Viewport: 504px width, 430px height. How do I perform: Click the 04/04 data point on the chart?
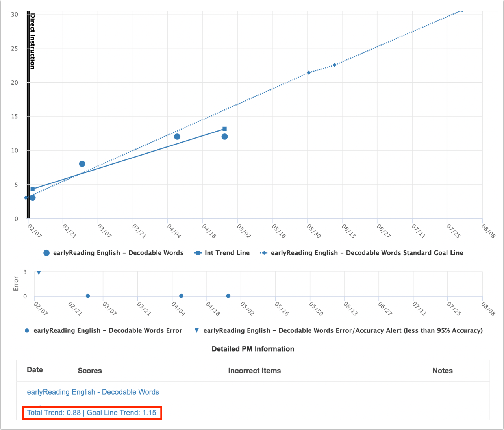pos(177,136)
